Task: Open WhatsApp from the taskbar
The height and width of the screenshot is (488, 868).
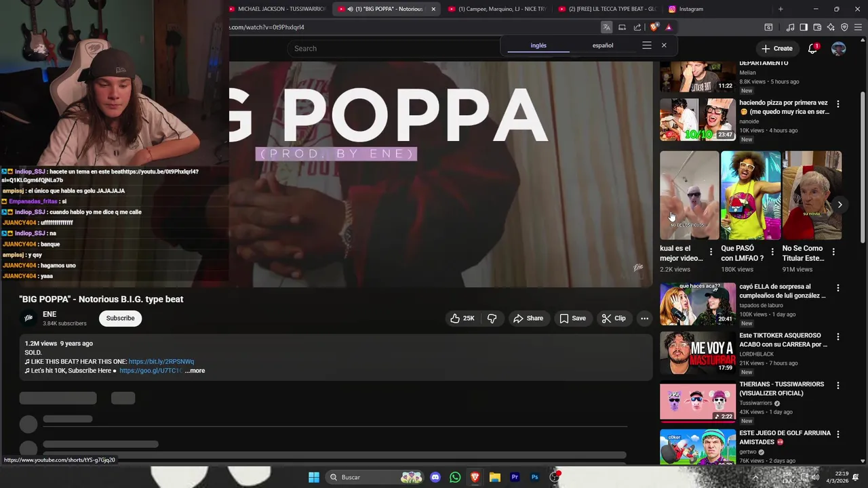Action: tap(455, 477)
